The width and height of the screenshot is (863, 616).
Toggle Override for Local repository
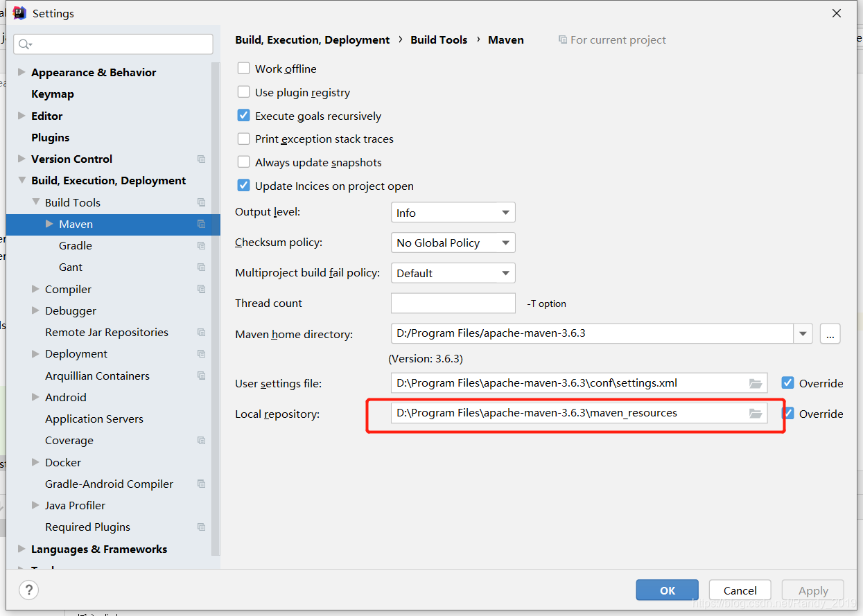(x=787, y=414)
